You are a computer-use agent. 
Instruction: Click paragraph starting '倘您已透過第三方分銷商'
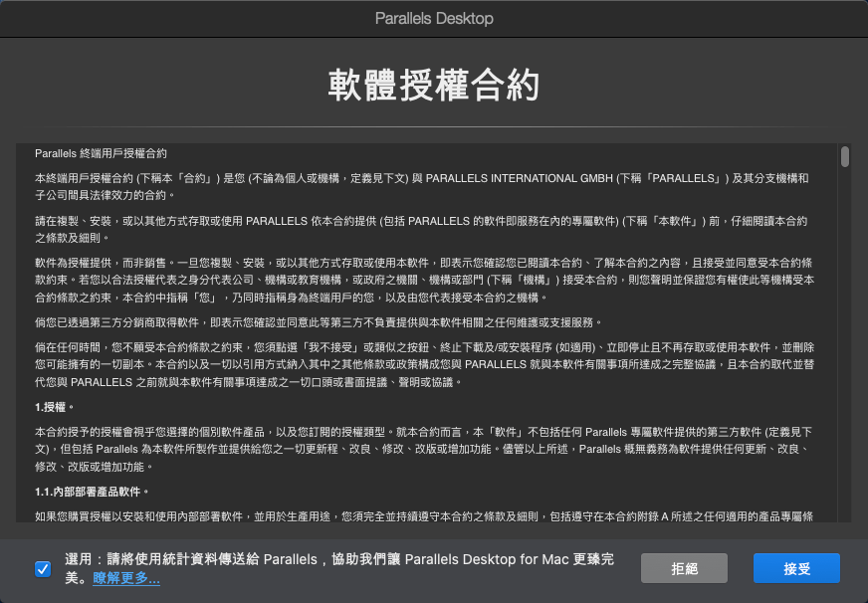pos(319,322)
